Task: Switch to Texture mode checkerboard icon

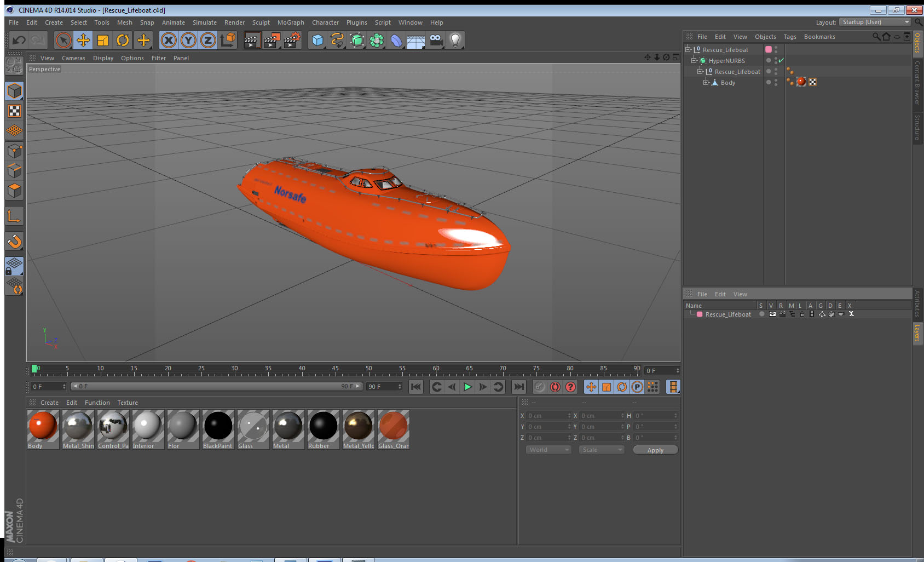Action: (14, 111)
